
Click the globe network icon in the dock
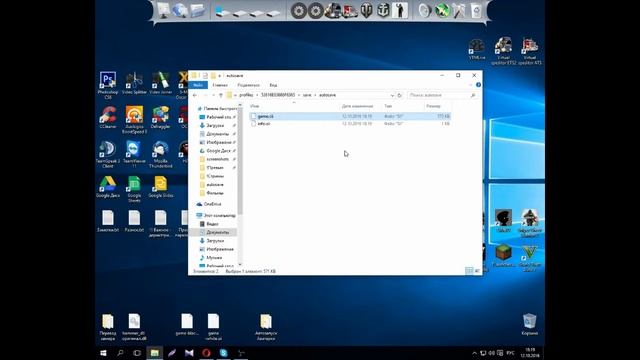180,11
